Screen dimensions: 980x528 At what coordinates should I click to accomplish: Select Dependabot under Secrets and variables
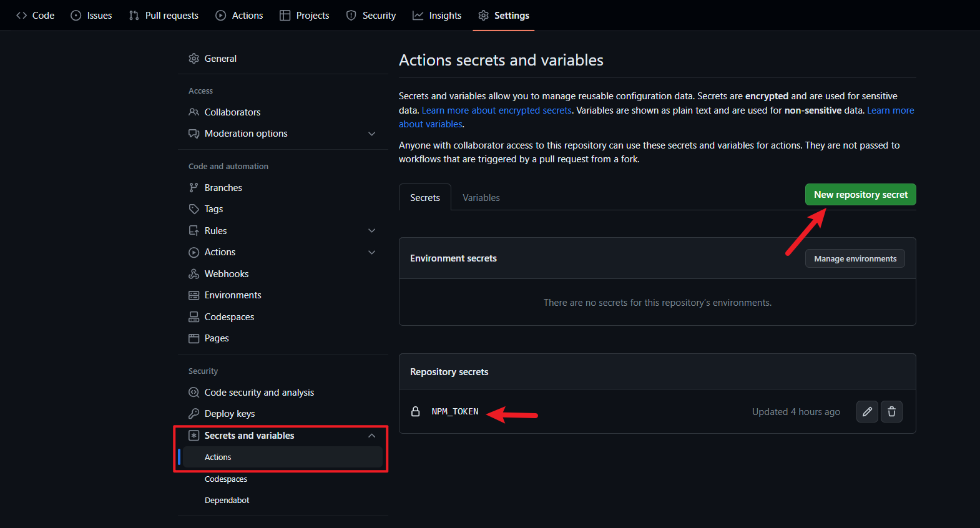(x=227, y=501)
